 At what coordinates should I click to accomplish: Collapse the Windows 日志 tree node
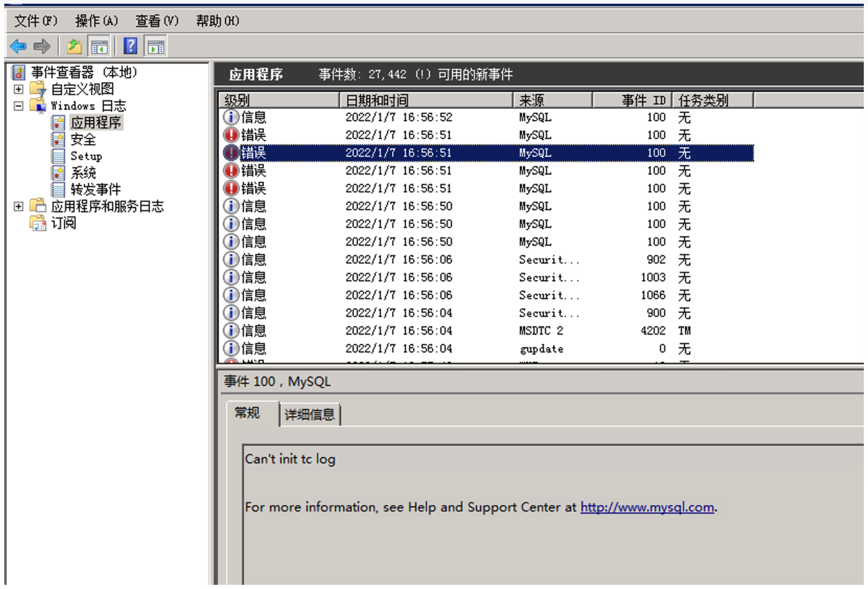click(18, 106)
